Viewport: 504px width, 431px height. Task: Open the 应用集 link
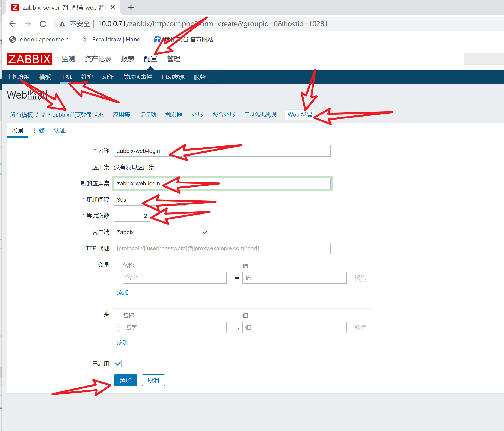[x=121, y=115]
